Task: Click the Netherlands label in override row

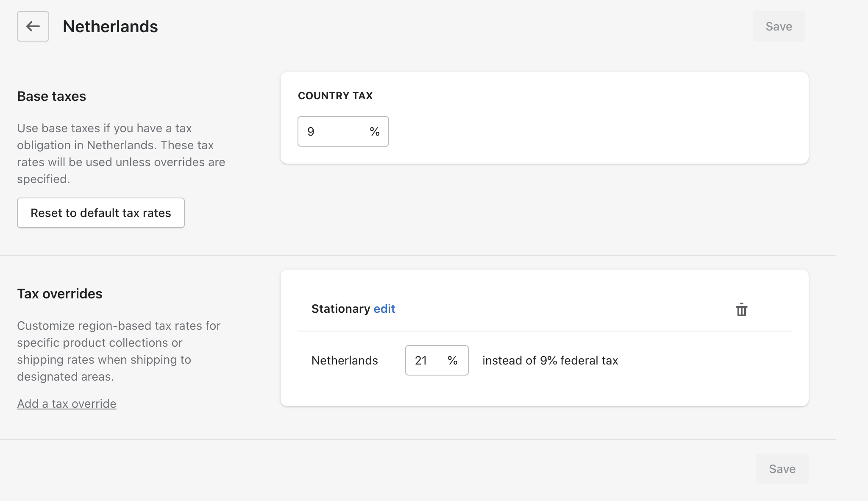Action: (345, 360)
